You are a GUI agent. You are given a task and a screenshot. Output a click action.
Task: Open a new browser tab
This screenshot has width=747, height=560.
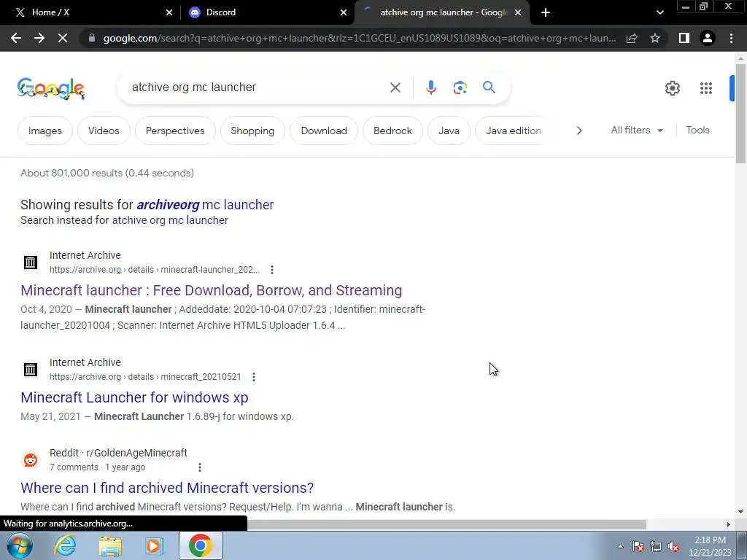coord(546,12)
